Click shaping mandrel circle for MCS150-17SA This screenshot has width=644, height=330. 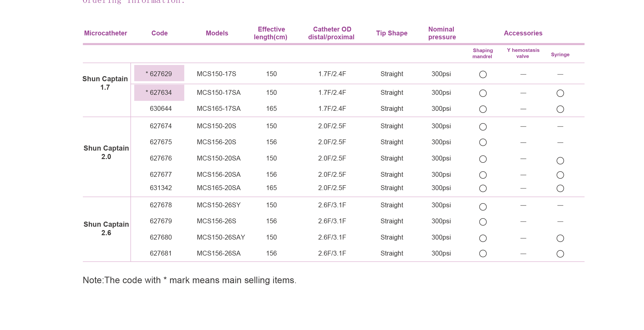pos(483,93)
